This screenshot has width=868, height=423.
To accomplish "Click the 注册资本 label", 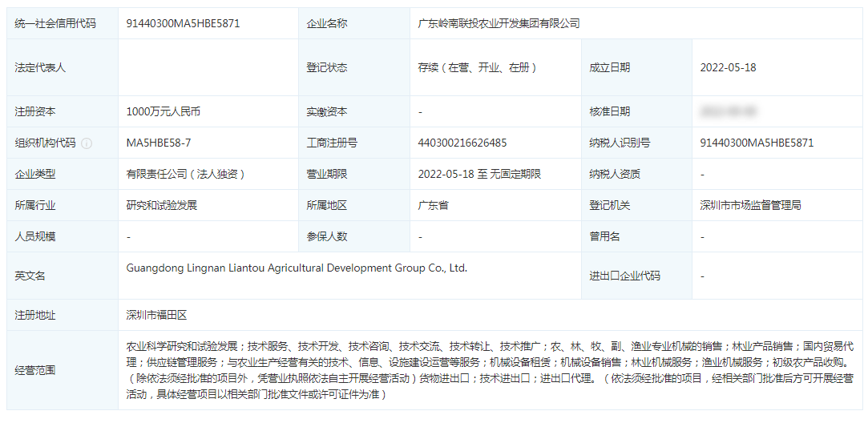I will [x=35, y=111].
